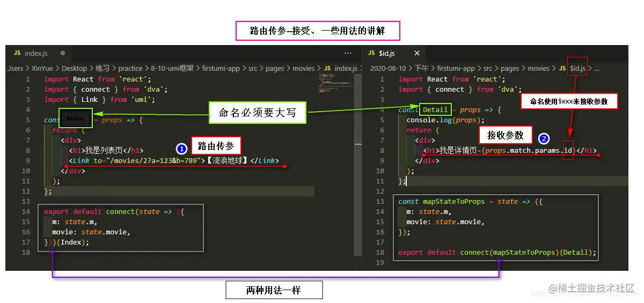The width and height of the screenshot is (644, 303).
Task: Click "movie: state.movie," line in $id.js
Action: (445, 221)
